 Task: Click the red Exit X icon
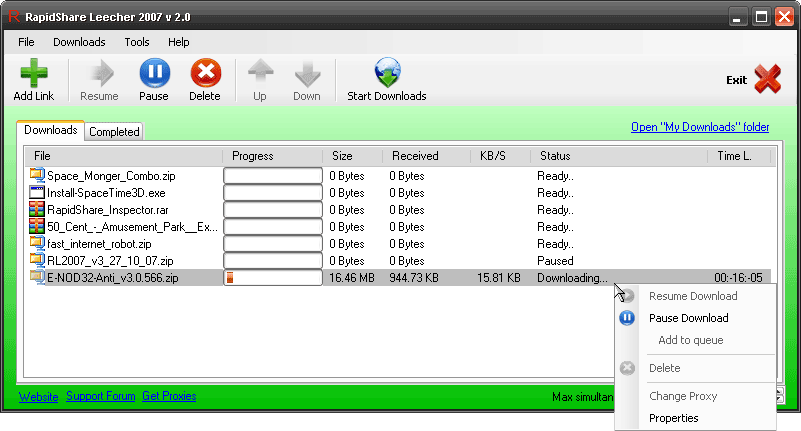tap(767, 78)
